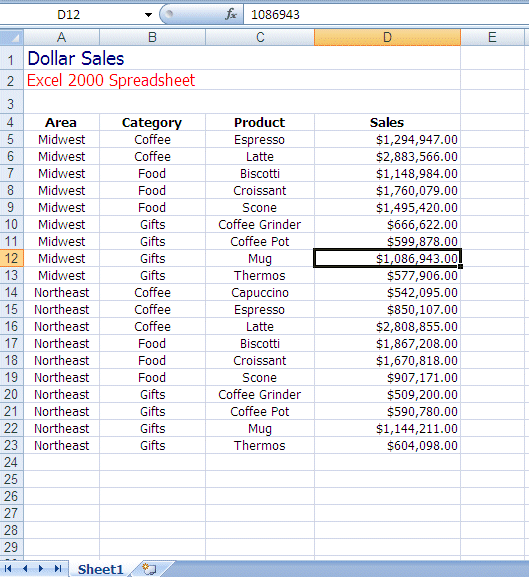Select the Dollar Sales title cell
This screenshot has height=577, width=529.
click(x=61, y=58)
